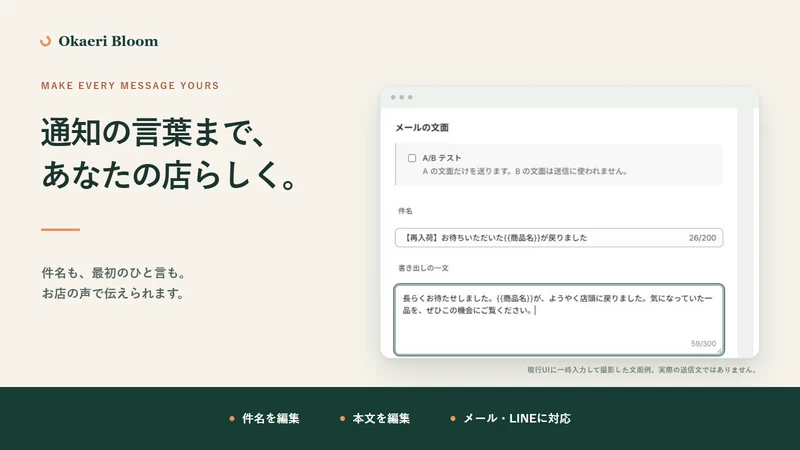
Task: Click the 書き出しの一文 field label
Action: click(423, 268)
